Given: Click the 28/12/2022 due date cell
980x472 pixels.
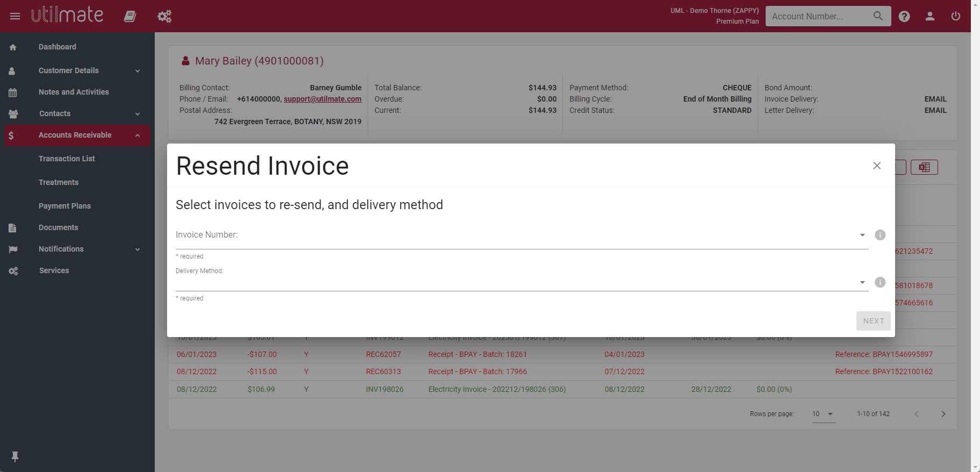Looking at the screenshot, I should tap(711, 389).
